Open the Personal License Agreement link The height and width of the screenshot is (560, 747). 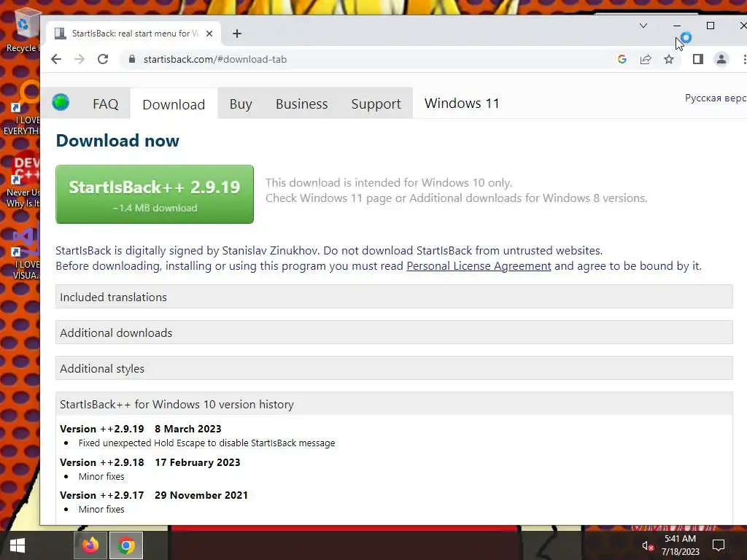(479, 265)
